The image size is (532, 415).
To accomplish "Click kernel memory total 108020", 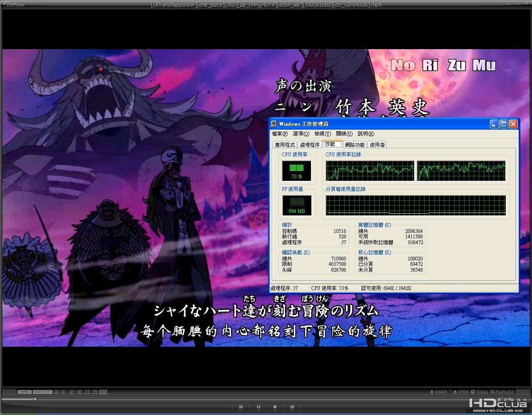I will click(x=415, y=259).
